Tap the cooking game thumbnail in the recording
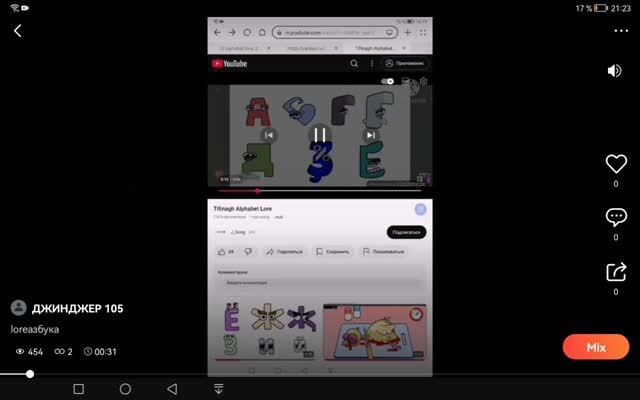640x400 pixels. 375,332
